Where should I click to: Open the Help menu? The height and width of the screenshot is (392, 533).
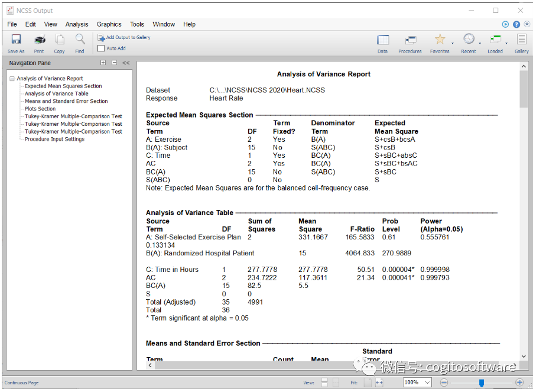click(189, 24)
